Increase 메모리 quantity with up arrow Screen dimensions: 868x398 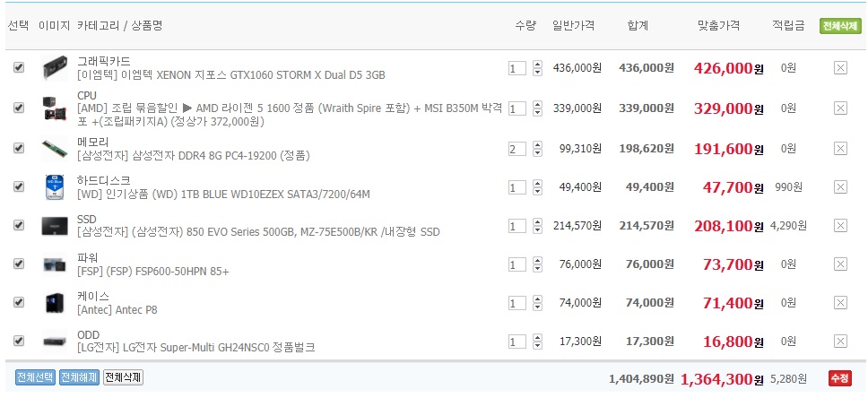tap(537, 144)
